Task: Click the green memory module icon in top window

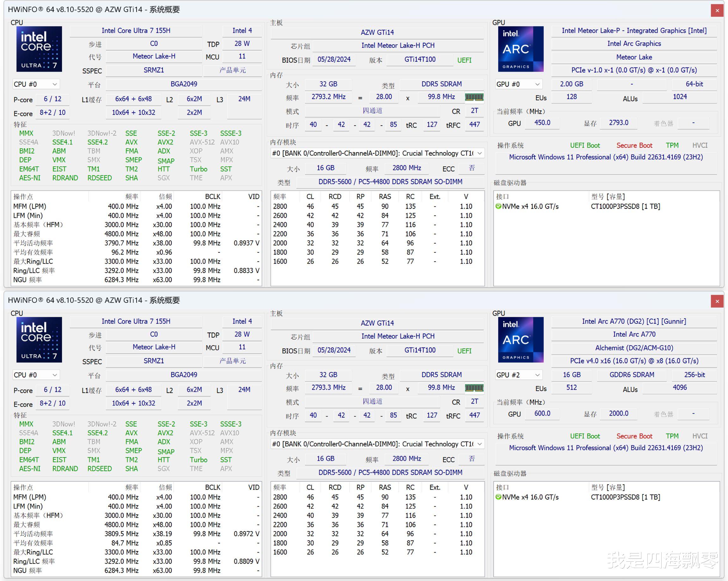Action: point(474,97)
